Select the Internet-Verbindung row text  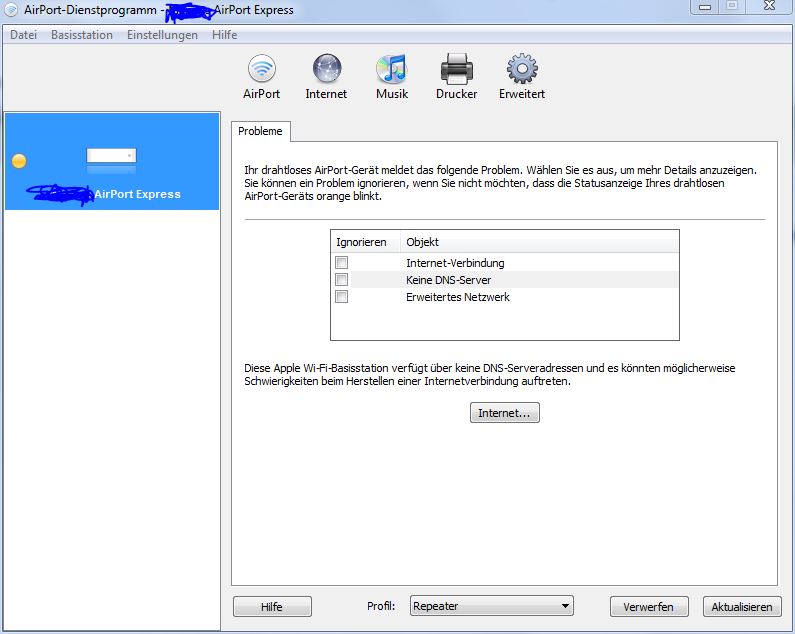(455, 263)
